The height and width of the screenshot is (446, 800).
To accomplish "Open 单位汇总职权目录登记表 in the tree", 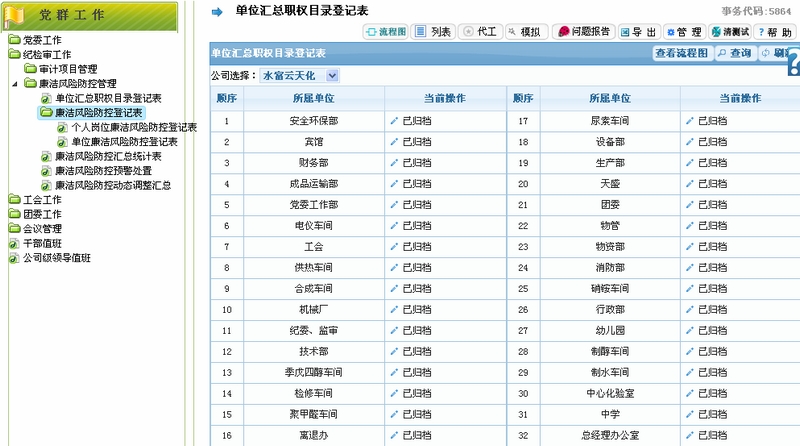I will [x=107, y=98].
